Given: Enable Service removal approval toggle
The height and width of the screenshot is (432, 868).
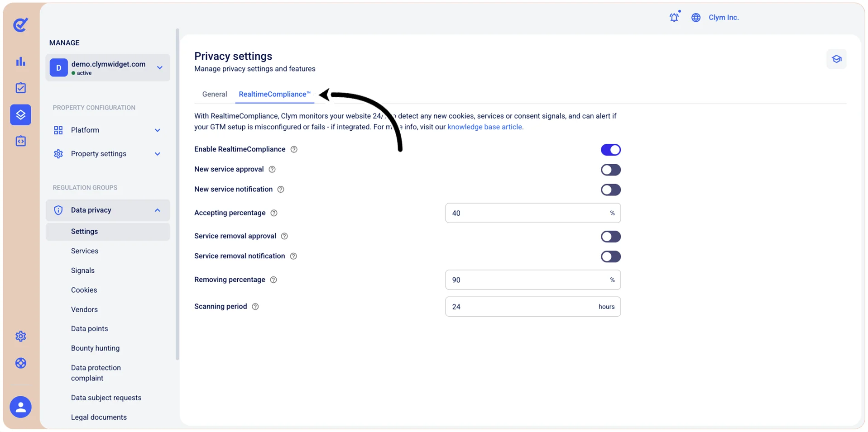Looking at the screenshot, I should click(x=610, y=237).
